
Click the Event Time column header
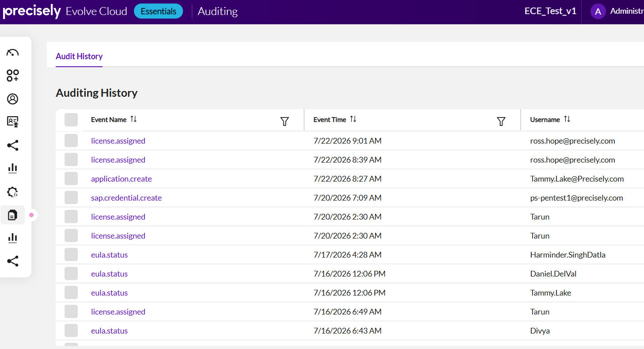330,120
